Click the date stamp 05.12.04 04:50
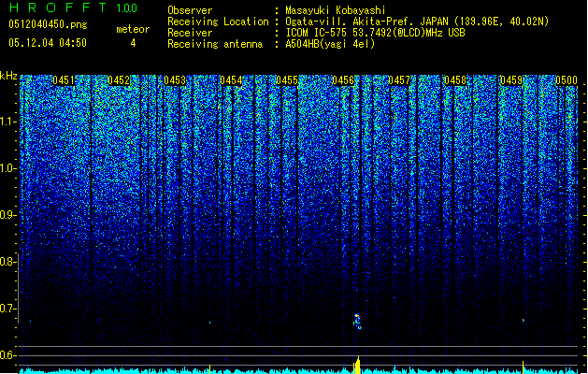This screenshot has width=588, height=374. tap(48, 43)
